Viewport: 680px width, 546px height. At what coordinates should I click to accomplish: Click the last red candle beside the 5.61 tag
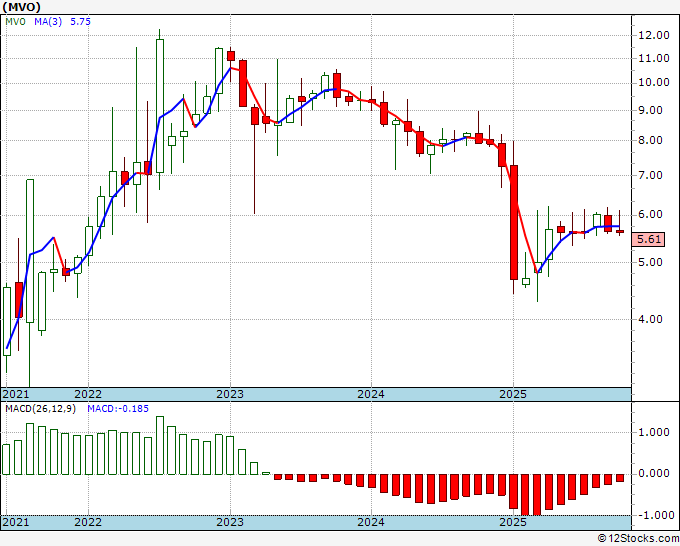point(620,232)
